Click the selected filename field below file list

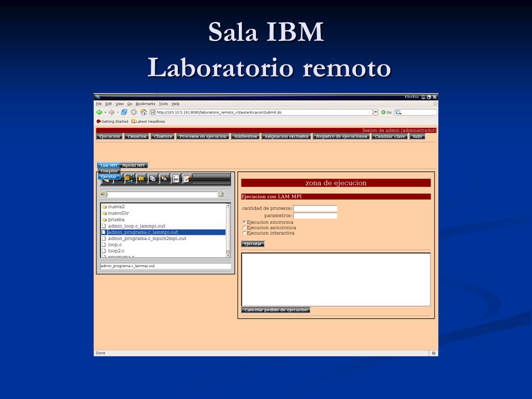click(166, 266)
